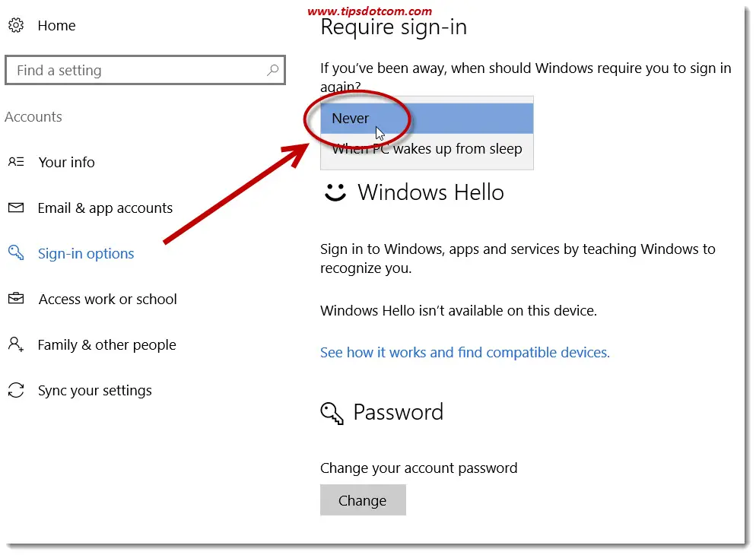Select the Sync your settings menu entry
756x555 pixels.
pos(94,390)
